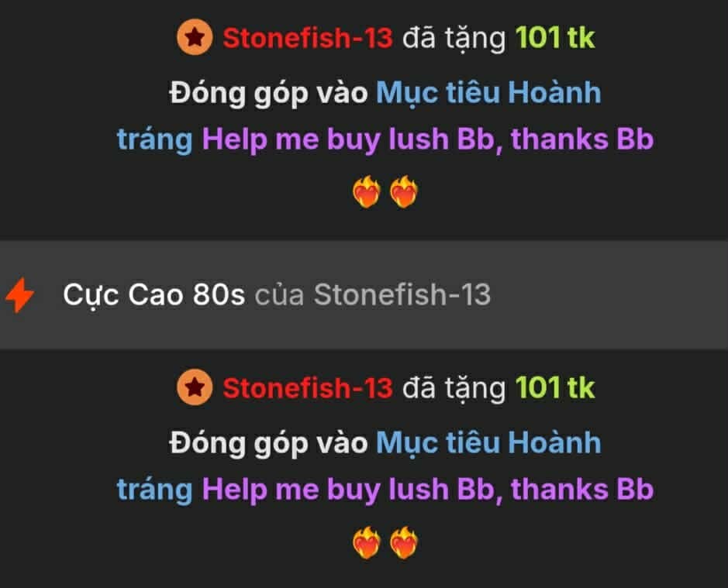728x588 pixels.
Task: Click Đóng góp vào text in first message
Action: tap(268, 94)
